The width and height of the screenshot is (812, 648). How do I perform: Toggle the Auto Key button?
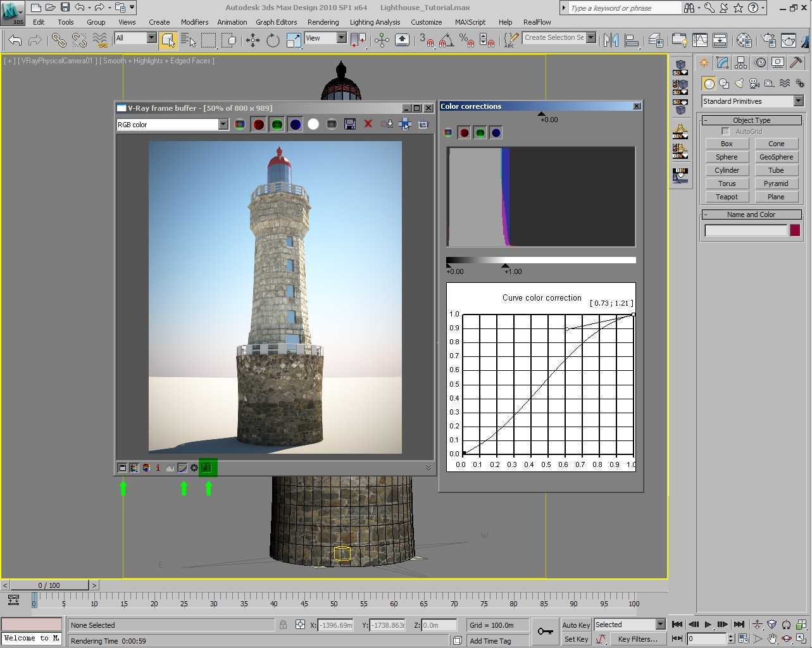point(576,625)
